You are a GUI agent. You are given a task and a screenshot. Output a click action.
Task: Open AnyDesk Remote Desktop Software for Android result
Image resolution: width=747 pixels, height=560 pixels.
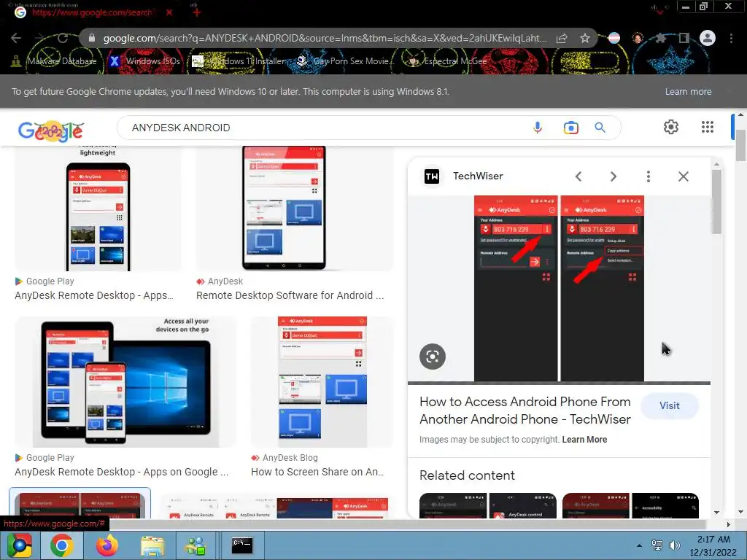pos(295,209)
